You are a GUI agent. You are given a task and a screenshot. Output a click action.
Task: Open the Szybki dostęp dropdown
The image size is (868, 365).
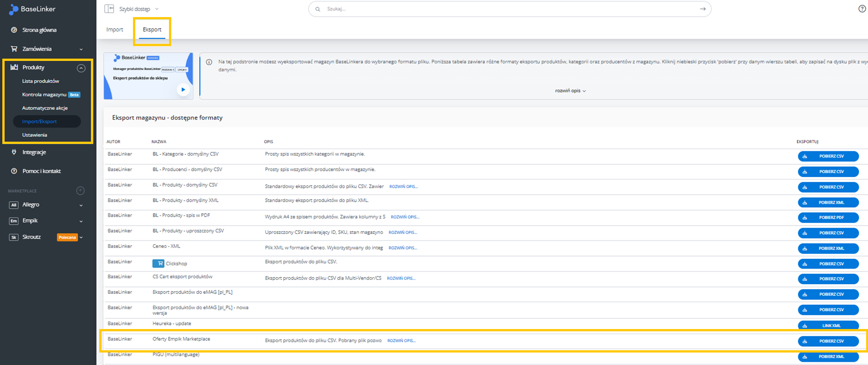click(x=139, y=9)
